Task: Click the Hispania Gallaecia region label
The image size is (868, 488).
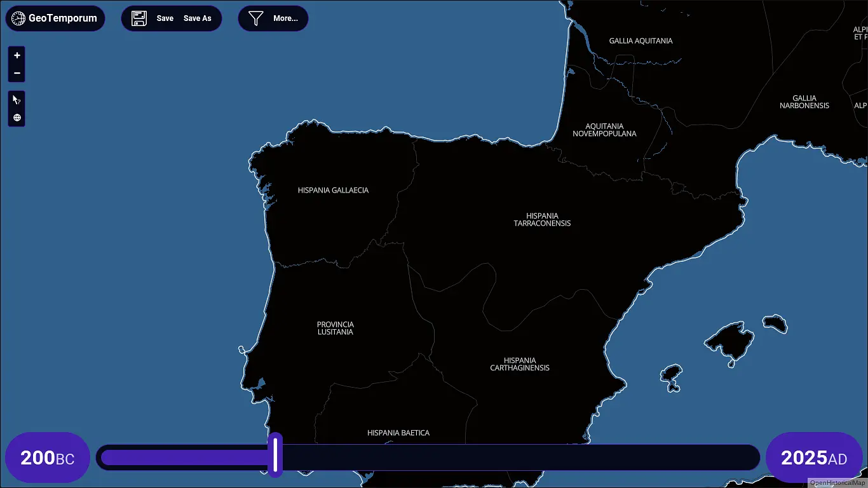Action: coord(333,191)
